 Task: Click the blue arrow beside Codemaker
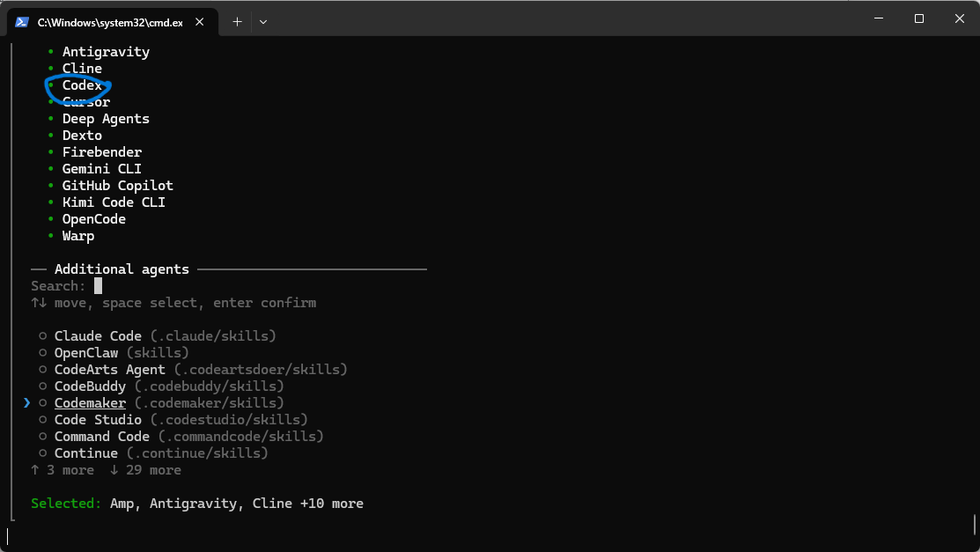point(26,403)
